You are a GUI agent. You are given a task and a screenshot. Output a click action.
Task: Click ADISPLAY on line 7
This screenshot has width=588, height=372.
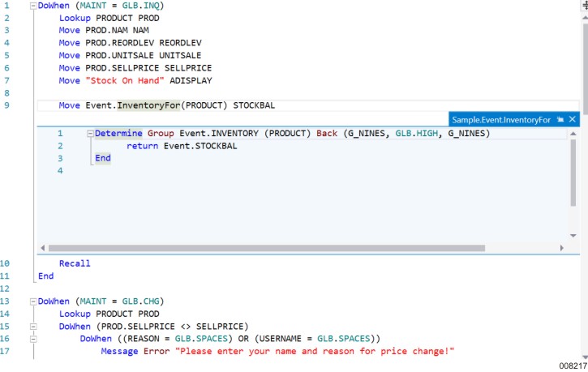(x=191, y=80)
